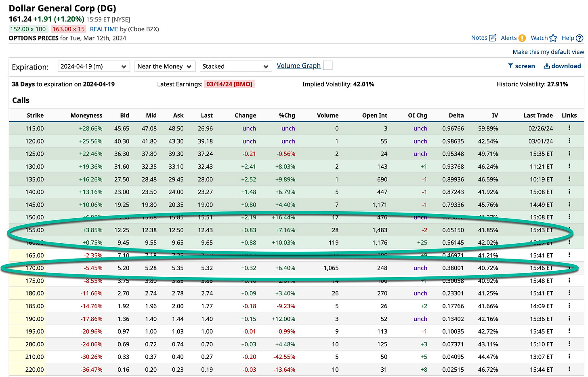
Task: Sort by Moneyness column header
Action: pyautogui.click(x=86, y=115)
